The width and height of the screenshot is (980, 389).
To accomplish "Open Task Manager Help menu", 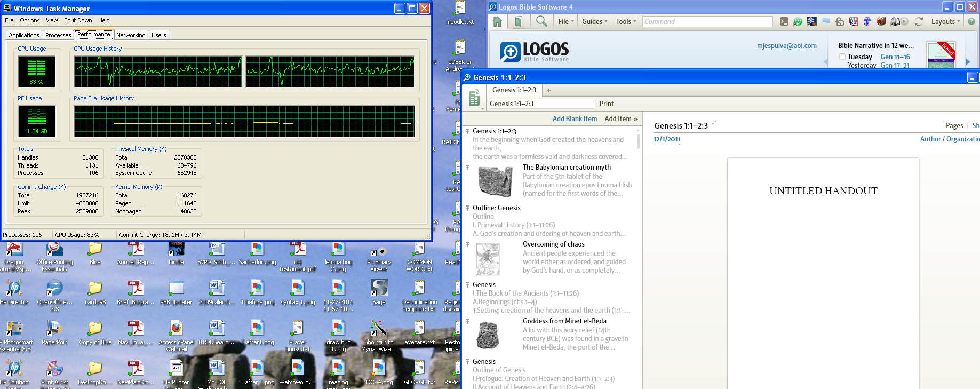I will (103, 20).
